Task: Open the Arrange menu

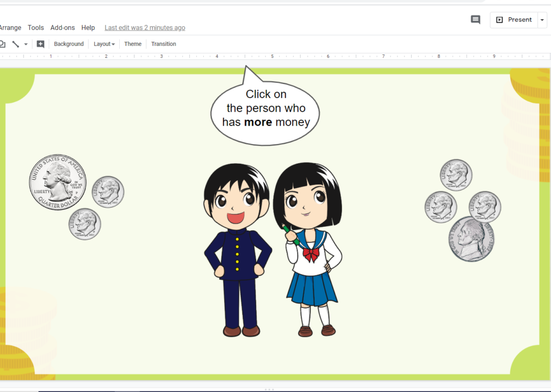Action: tap(10, 27)
